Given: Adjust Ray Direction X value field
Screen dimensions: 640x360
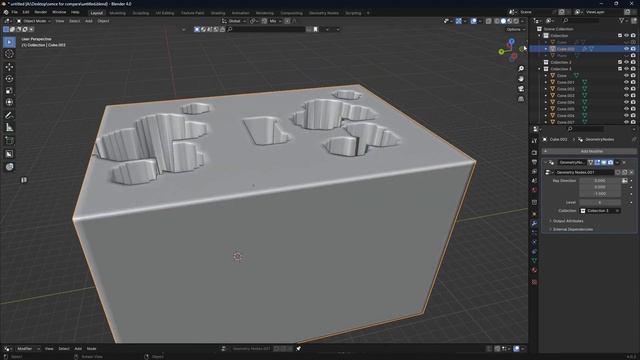Looking at the screenshot, I should pos(600,180).
